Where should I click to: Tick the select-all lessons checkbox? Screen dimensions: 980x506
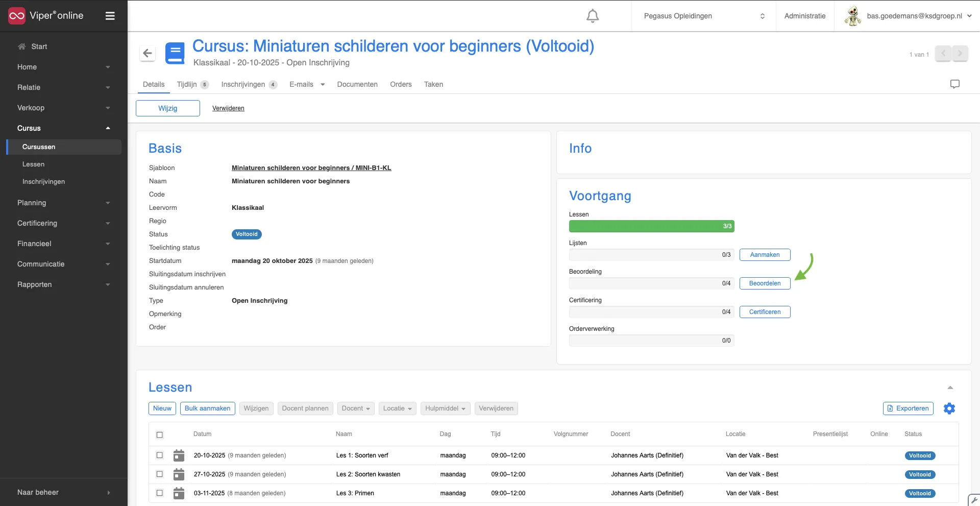coord(160,435)
